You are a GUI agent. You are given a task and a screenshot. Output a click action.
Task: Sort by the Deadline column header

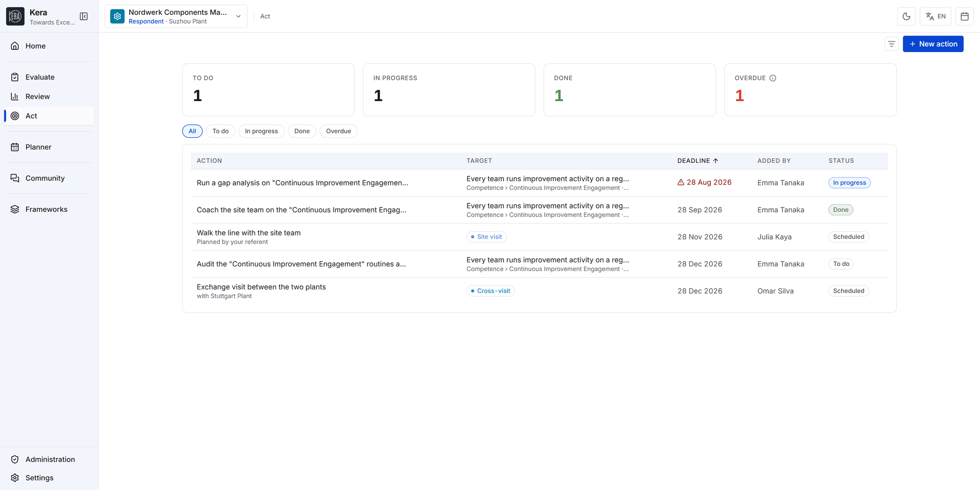(698, 161)
